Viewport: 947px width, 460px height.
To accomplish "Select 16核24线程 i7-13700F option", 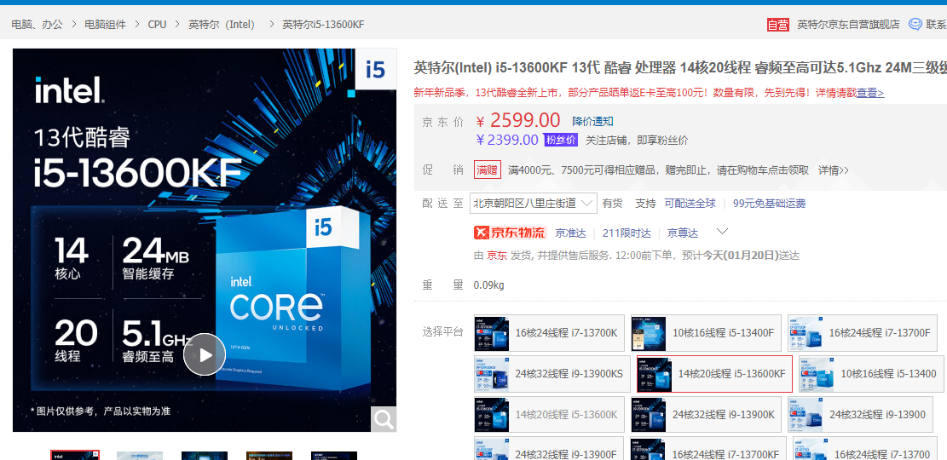I will click(864, 333).
